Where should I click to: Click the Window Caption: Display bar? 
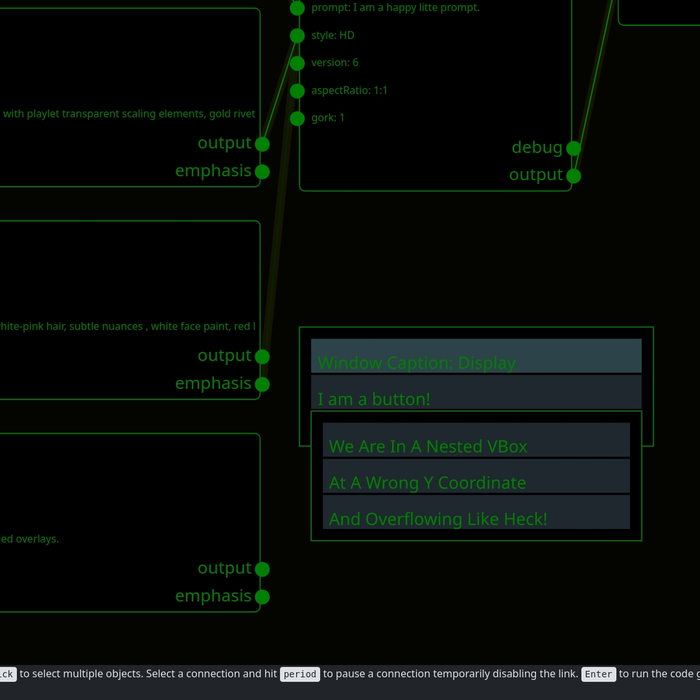point(476,356)
